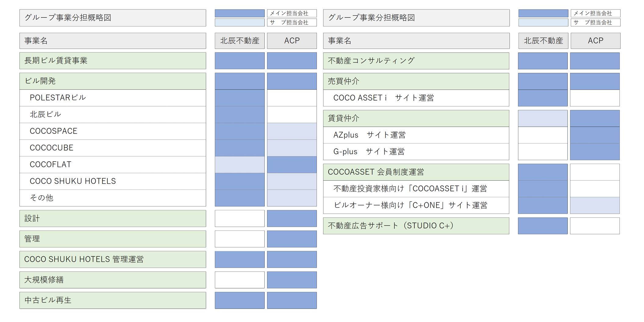Click the 北辰不動産 column header in left table

pos(240,41)
